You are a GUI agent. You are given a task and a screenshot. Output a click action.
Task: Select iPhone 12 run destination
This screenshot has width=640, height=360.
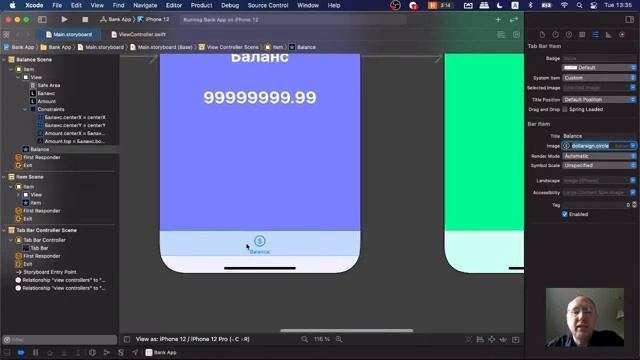pos(153,19)
